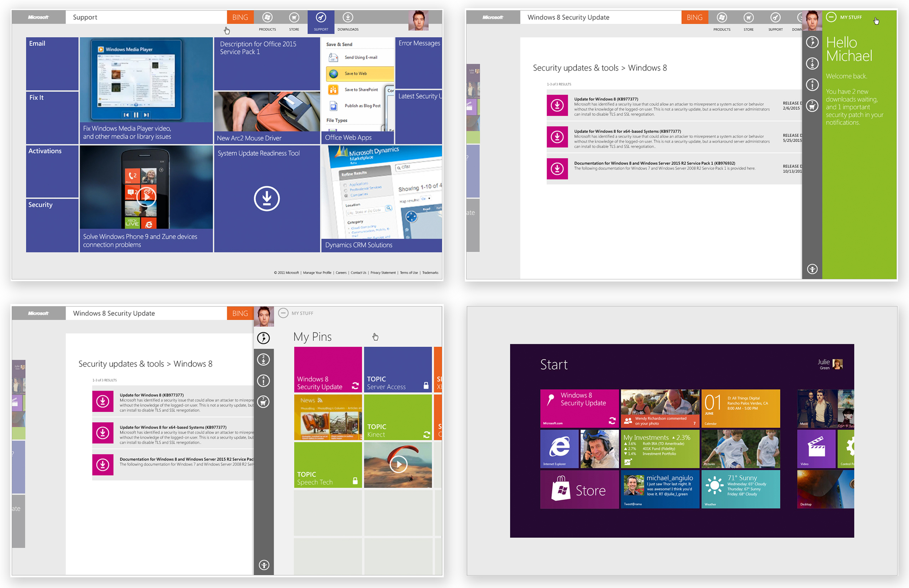Collapse MY STUFF in the green welcome panel
This screenshot has width=909, height=588.
tap(831, 17)
